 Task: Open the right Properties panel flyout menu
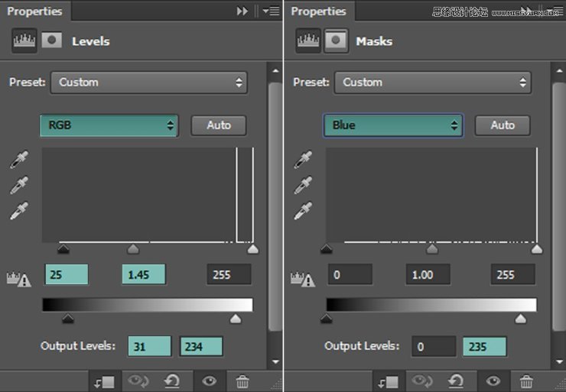(555, 11)
